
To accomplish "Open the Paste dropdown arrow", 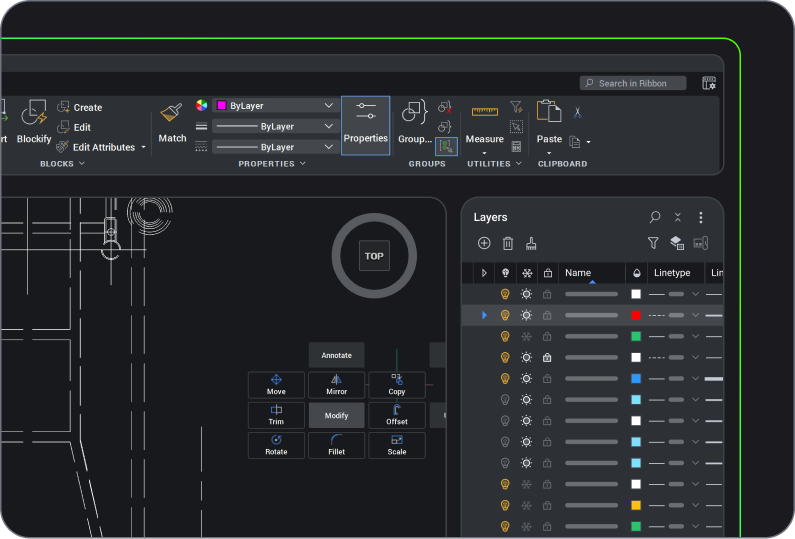I will (x=549, y=153).
